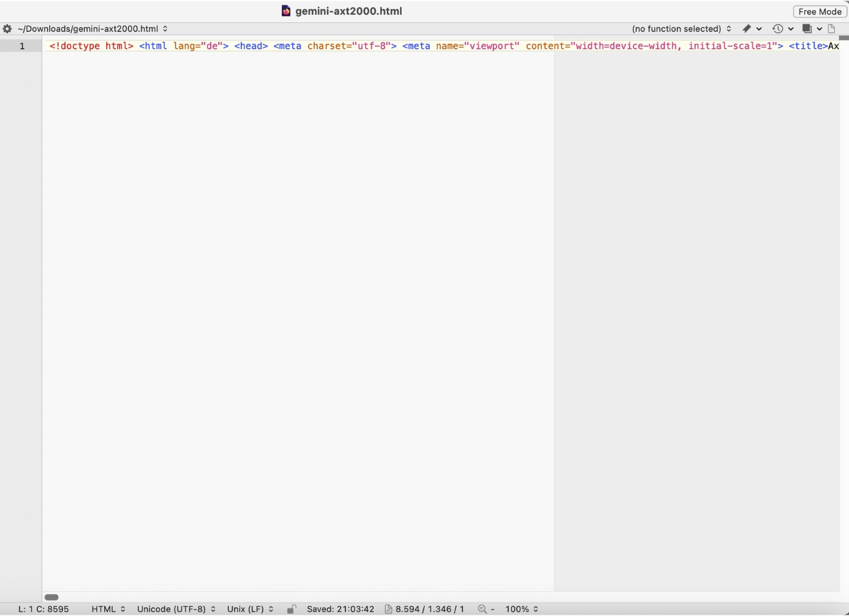Click line number 1 in the gutter
The height and width of the screenshot is (616, 849).
22,46
